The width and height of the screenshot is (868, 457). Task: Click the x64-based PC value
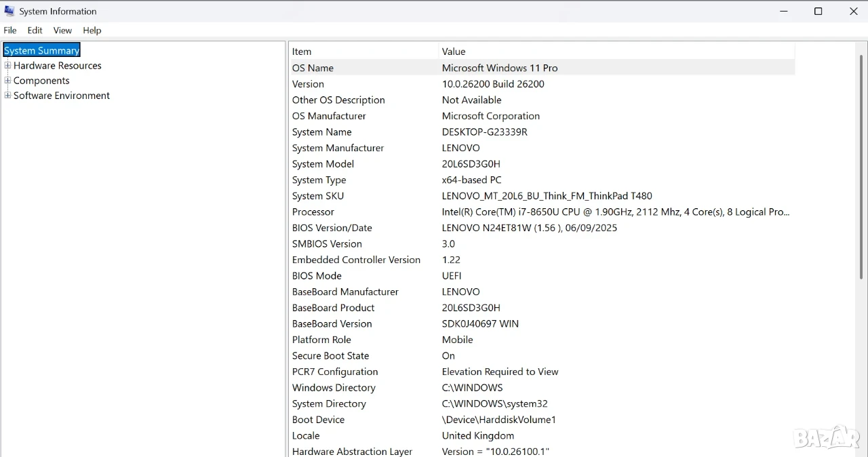[x=472, y=180]
